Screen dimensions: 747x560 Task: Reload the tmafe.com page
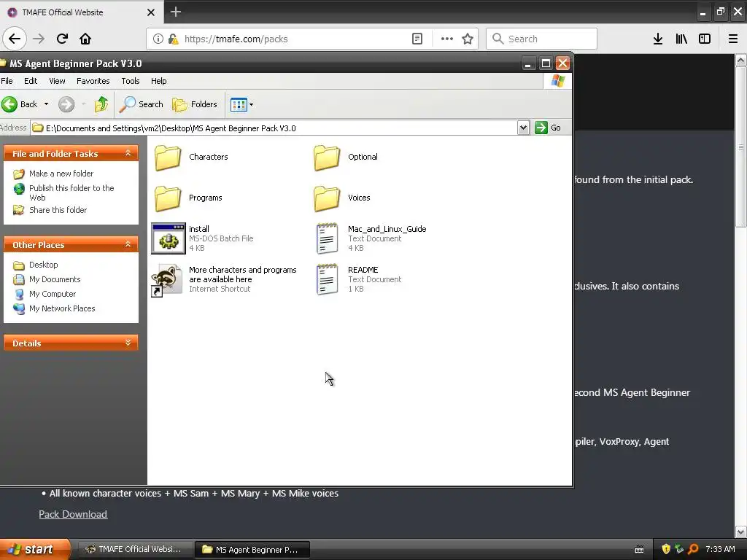pyautogui.click(x=62, y=39)
